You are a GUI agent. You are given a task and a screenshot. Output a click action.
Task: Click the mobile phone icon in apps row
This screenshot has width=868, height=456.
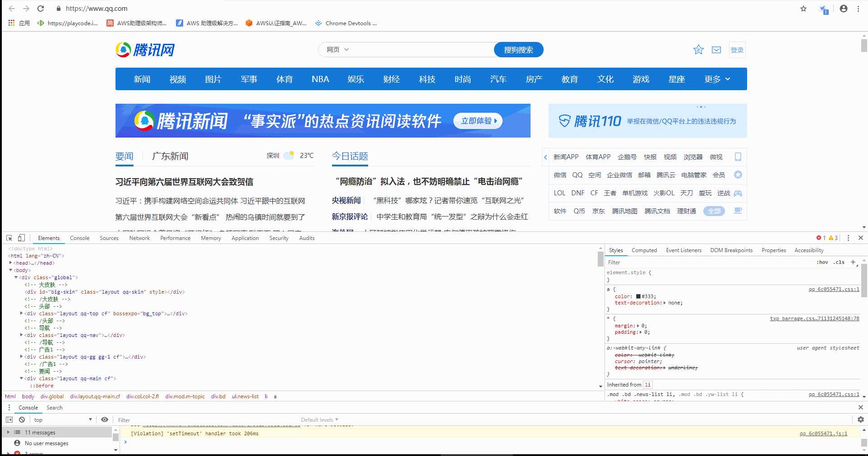(738, 157)
